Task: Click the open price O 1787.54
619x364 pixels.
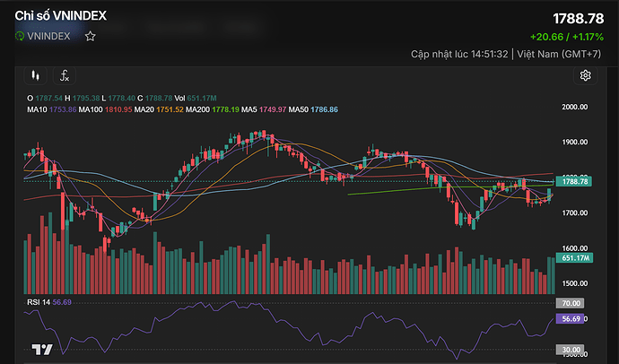Action: pyautogui.click(x=45, y=99)
